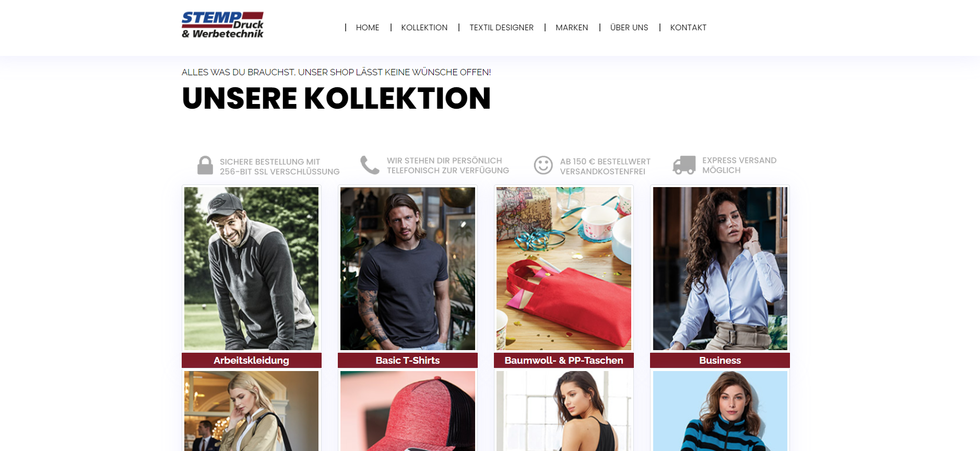This screenshot has height=451, width=980.
Task: Select the Basic T-Shirts category label
Action: (408, 361)
